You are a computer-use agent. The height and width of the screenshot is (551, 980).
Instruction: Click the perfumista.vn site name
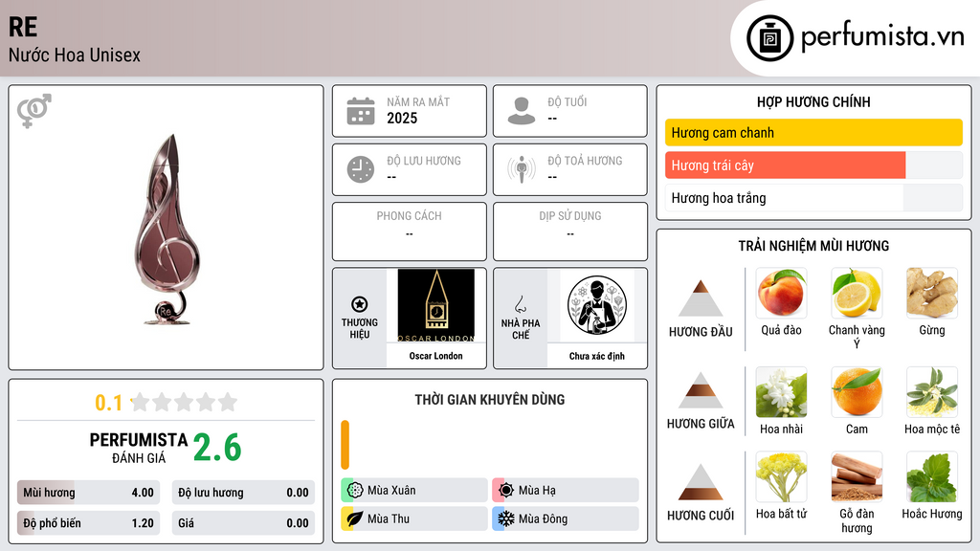point(882,36)
